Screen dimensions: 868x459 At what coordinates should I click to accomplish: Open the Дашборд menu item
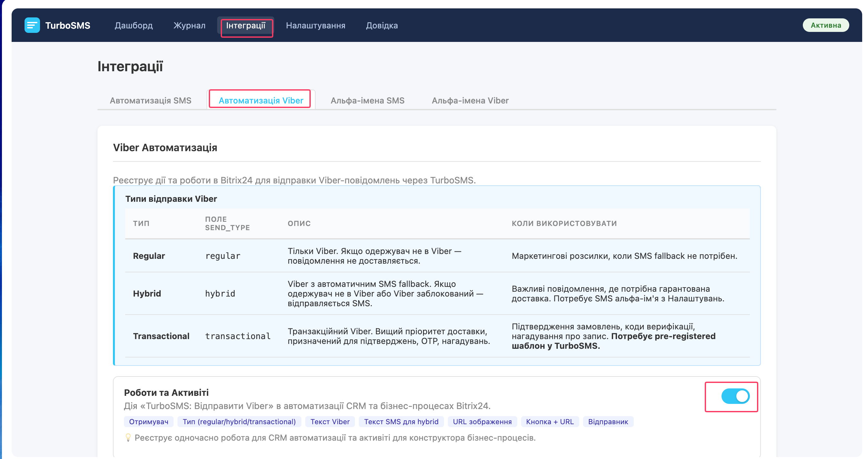[x=134, y=25]
